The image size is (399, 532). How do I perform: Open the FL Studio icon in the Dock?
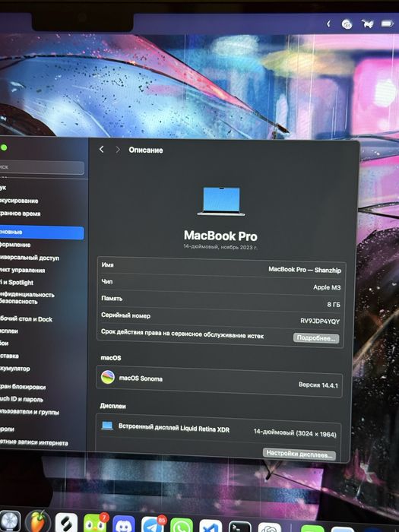tap(38, 521)
